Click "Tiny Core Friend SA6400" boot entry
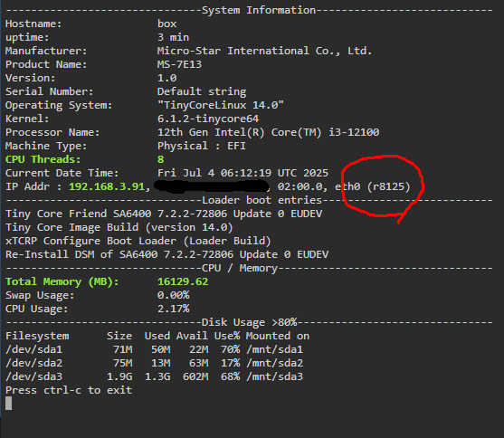 [x=164, y=214]
